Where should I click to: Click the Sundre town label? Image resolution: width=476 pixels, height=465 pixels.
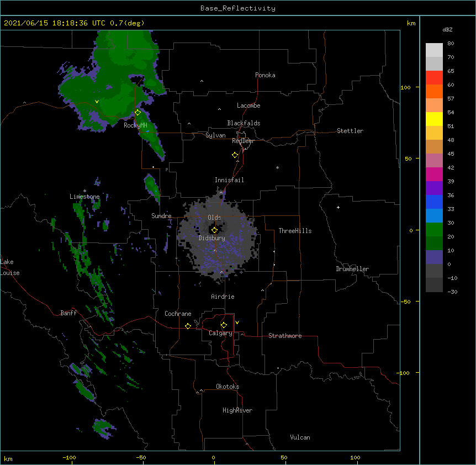pos(161,216)
